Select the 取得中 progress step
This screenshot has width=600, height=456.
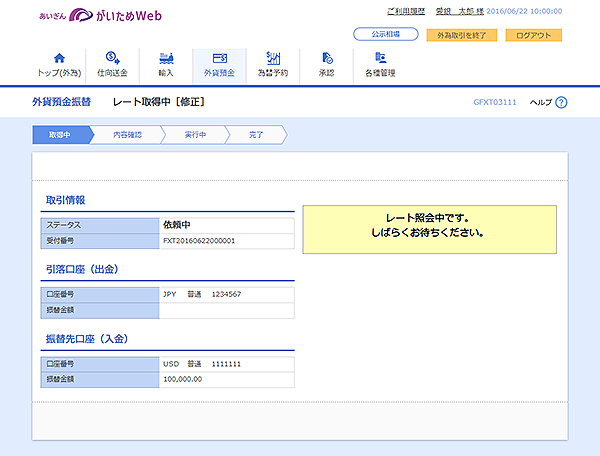click(62, 135)
